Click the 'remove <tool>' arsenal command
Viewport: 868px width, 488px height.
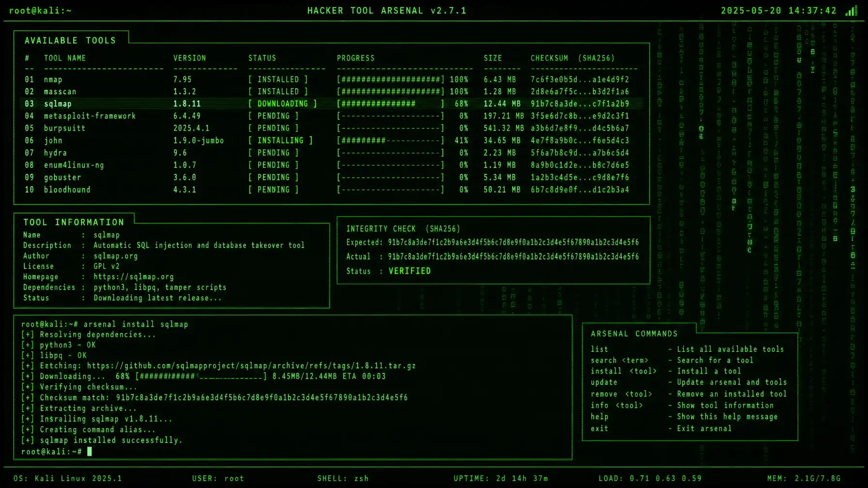[x=621, y=394]
